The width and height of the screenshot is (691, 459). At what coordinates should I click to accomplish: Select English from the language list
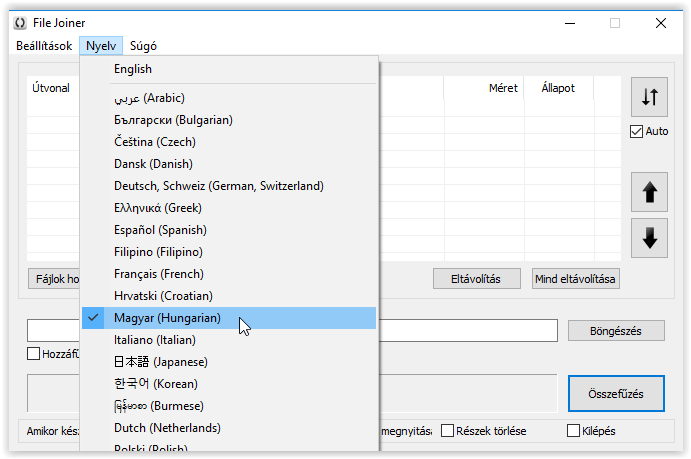[133, 69]
